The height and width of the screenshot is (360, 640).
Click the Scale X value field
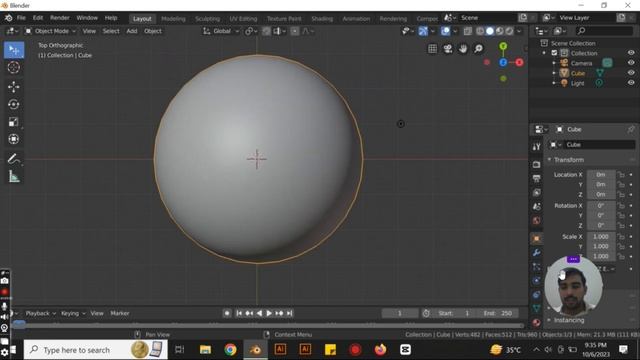(x=601, y=237)
